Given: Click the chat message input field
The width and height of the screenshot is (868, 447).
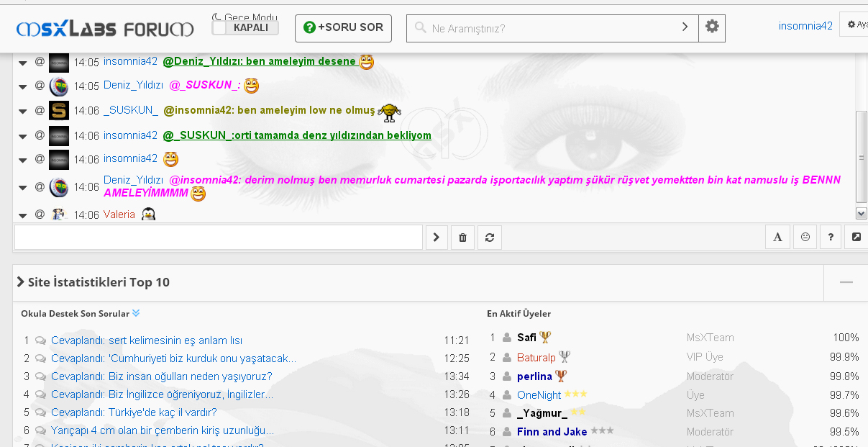Looking at the screenshot, I should 218,238.
